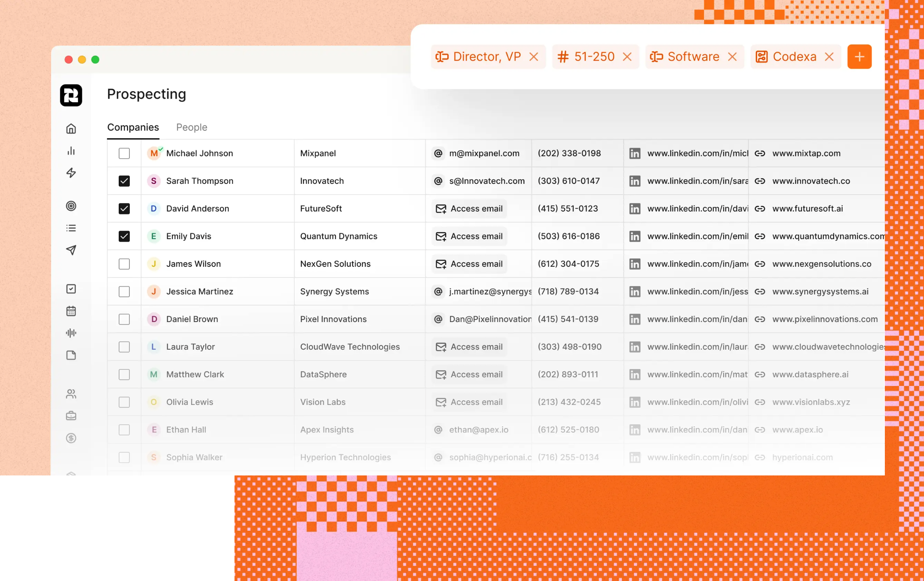Select the Synergy Systems company cell
Image resolution: width=924 pixels, height=581 pixels.
pos(359,292)
